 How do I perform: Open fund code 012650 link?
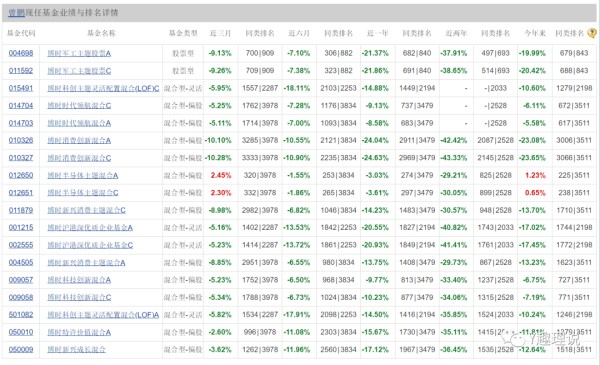(x=21, y=175)
